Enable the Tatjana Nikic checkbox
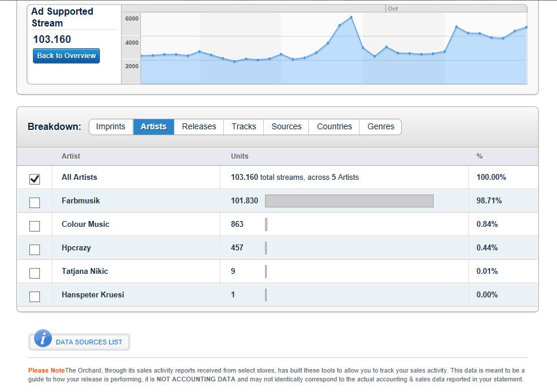 (35, 273)
